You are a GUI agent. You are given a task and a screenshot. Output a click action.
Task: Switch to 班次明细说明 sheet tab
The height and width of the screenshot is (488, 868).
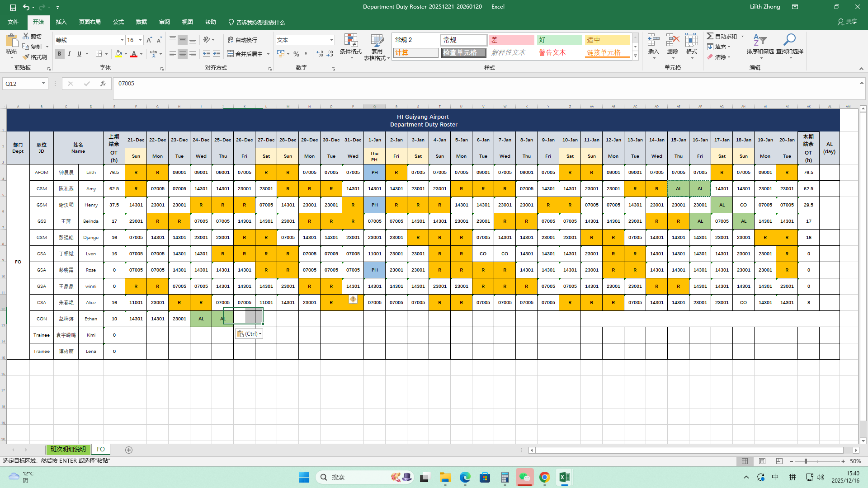tap(68, 450)
